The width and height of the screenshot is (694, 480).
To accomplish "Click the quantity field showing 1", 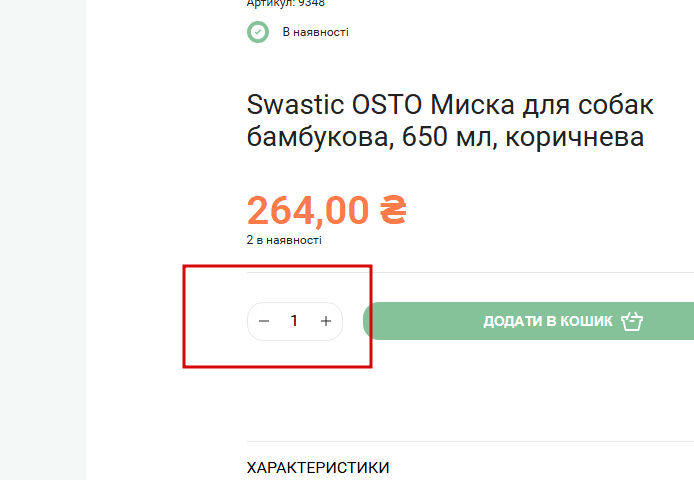I will coord(294,321).
